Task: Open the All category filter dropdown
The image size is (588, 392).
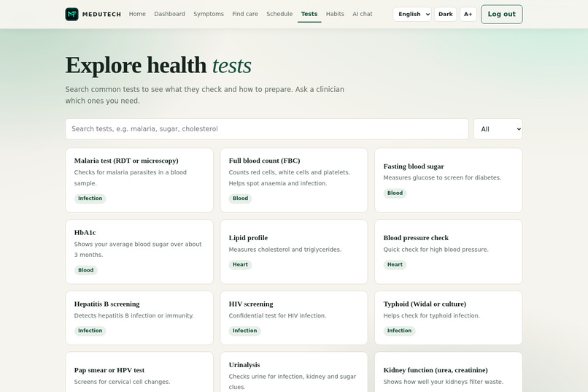Action: point(498,129)
